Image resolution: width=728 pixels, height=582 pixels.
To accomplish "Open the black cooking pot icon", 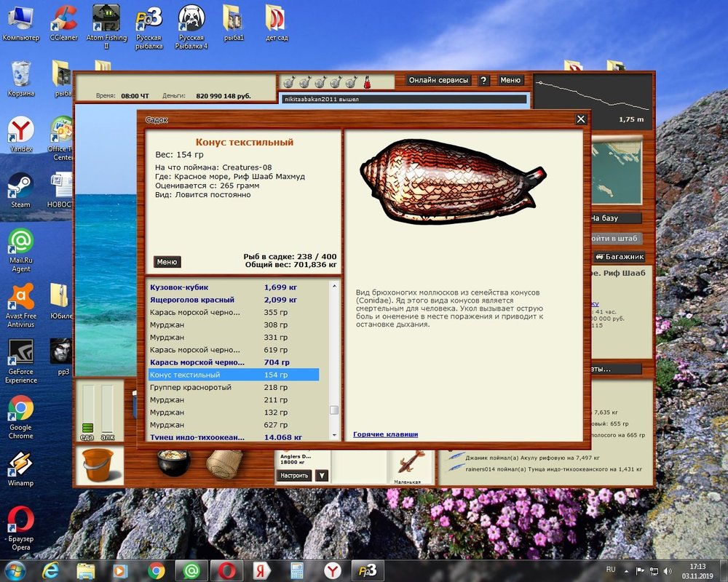I will 173,463.
